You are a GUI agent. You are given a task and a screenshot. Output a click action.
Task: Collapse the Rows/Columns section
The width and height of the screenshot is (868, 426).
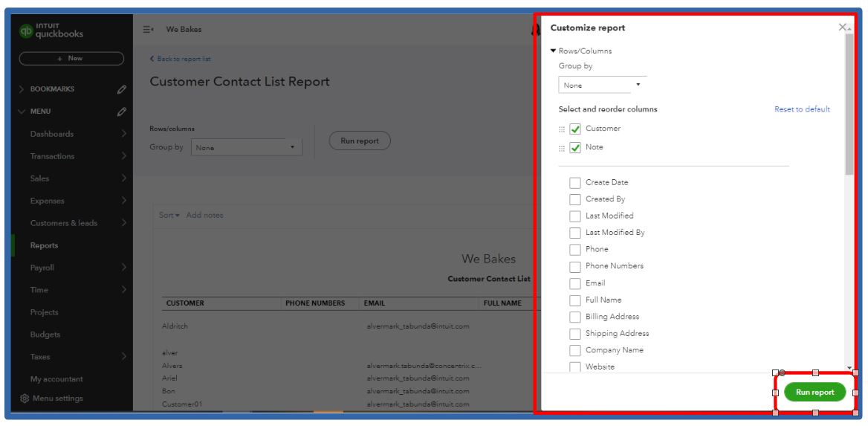point(553,51)
